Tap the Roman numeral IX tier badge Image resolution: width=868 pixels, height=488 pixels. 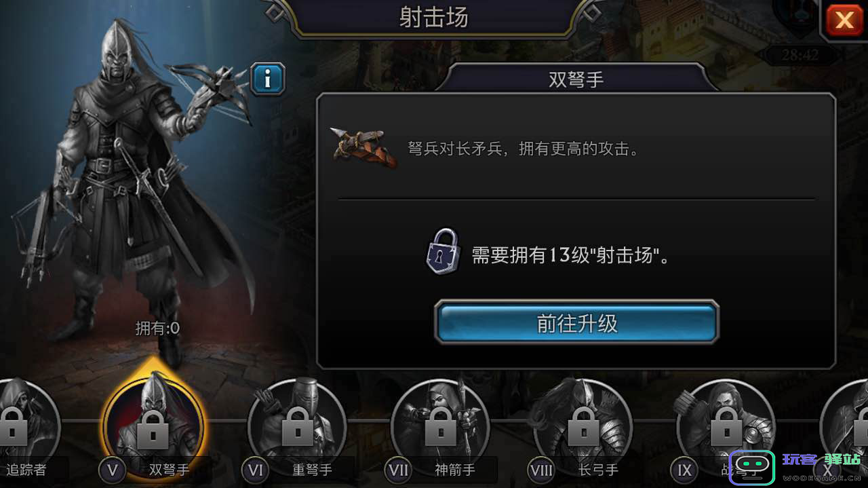pos(684,470)
